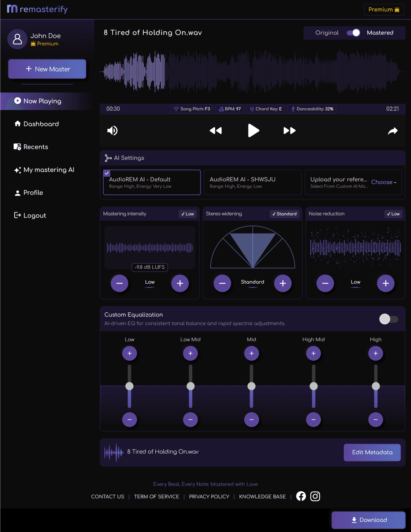Open the Stereo widening Standard selector

point(285,214)
